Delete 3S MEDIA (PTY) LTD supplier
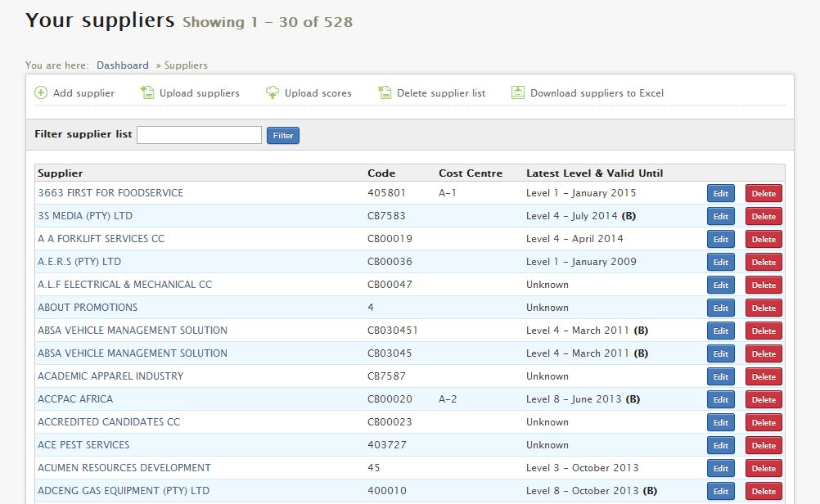This screenshot has width=820, height=504. tap(764, 217)
